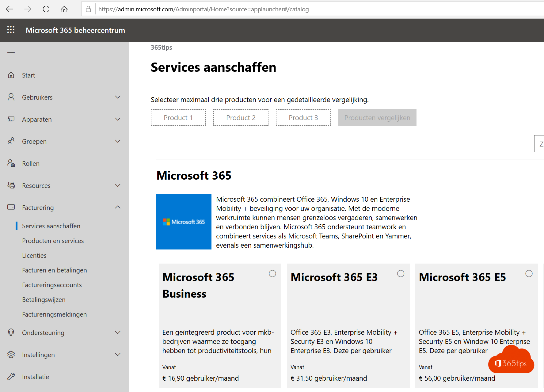This screenshot has width=544, height=392.
Task: Open Rollen in the sidebar
Action: tap(31, 164)
